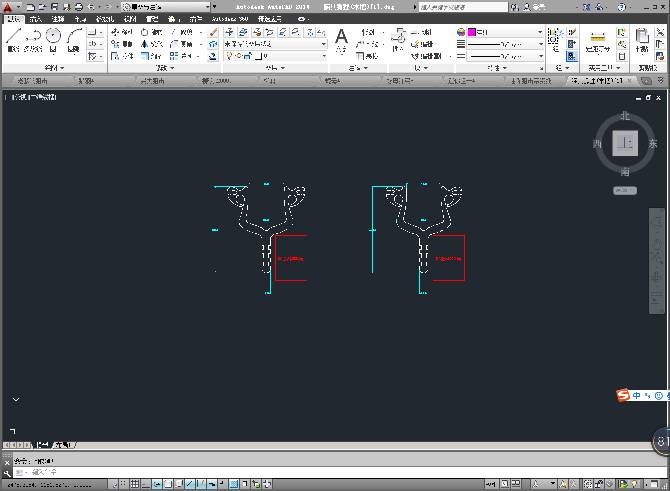Click the viewport controls label at top-left

pyautogui.click(x=32, y=97)
